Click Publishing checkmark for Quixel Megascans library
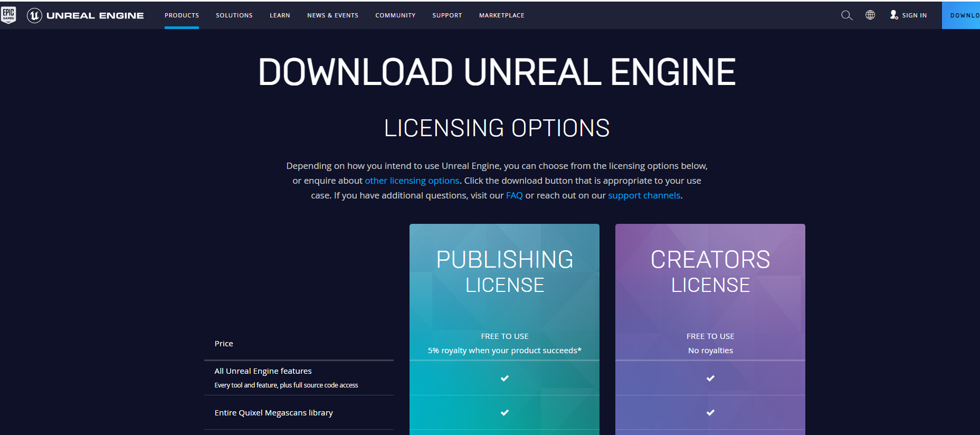This screenshot has width=980, height=435. (x=505, y=412)
